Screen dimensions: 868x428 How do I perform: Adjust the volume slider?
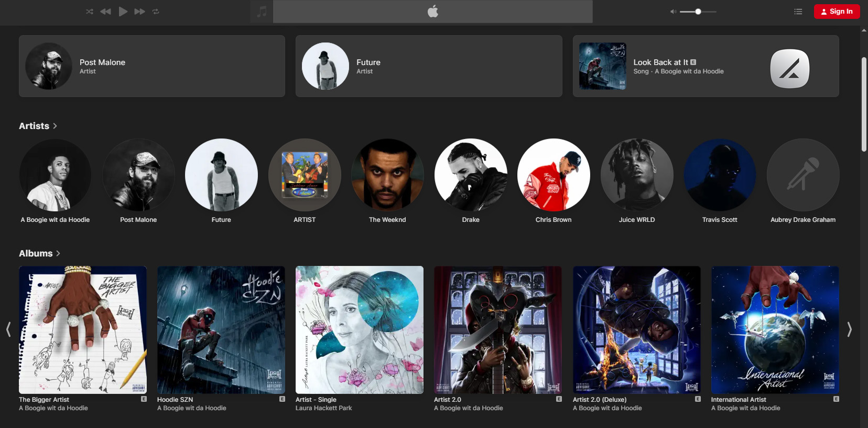(x=698, y=12)
